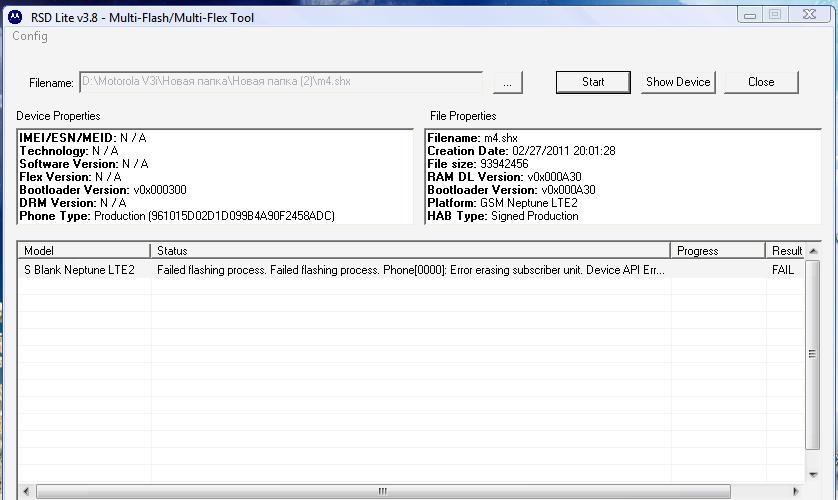Click the Technology N / A line
This screenshot has width=838, height=500.
[x=69, y=151]
